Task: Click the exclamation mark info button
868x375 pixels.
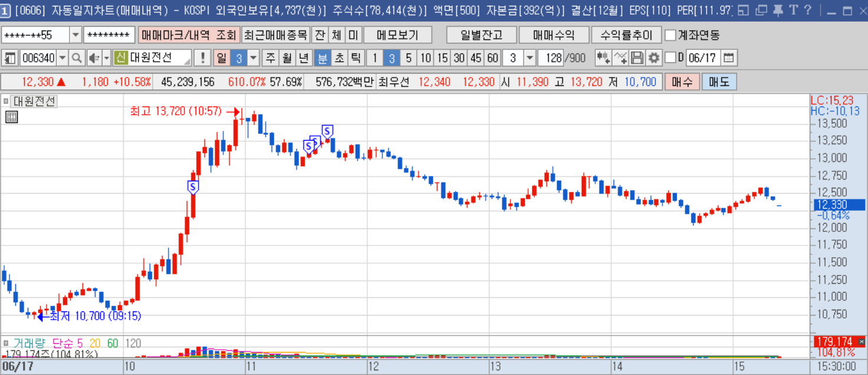Action: coord(203,58)
